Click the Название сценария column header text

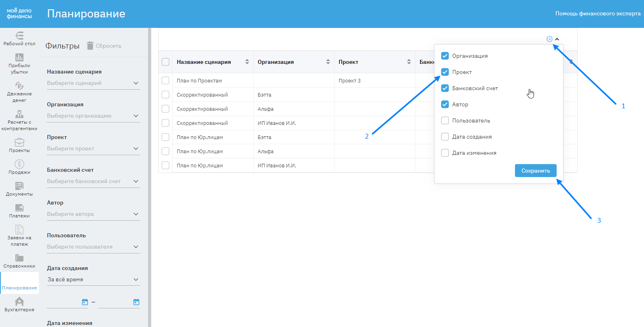(x=204, y=62)
